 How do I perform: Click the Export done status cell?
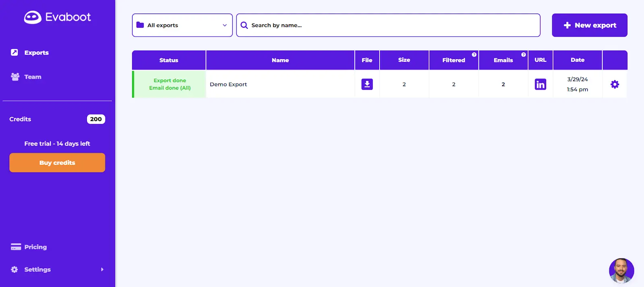point(169,84)
